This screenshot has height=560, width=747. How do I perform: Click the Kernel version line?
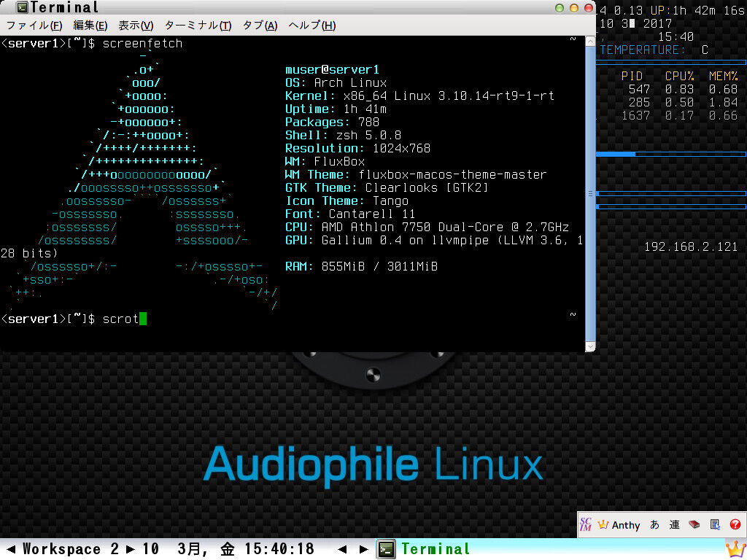(x=419, y=96)
